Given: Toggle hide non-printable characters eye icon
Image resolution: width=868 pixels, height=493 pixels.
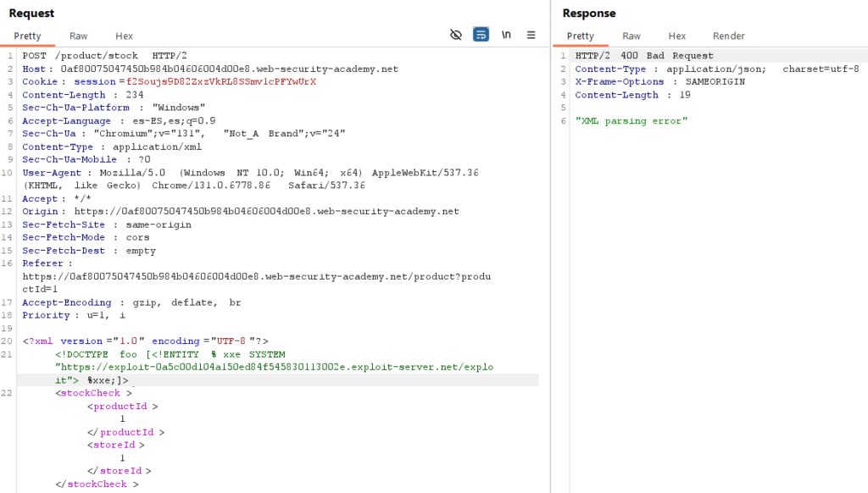Looking at the screenshot, I should 455,35.
